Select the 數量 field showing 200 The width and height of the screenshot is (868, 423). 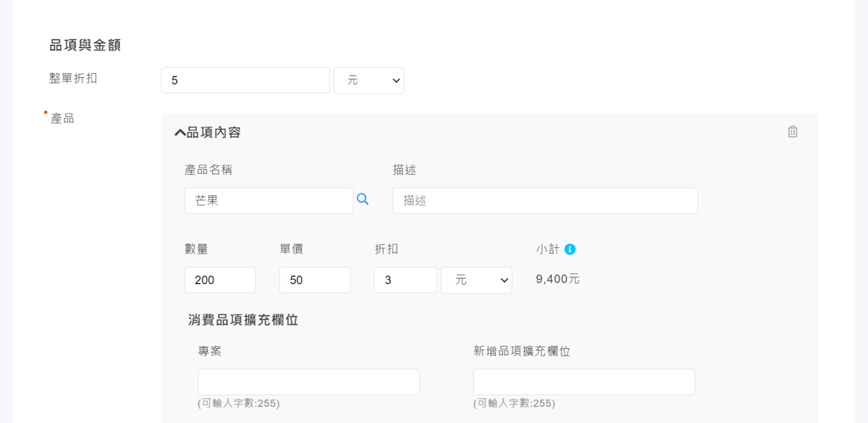220,280
